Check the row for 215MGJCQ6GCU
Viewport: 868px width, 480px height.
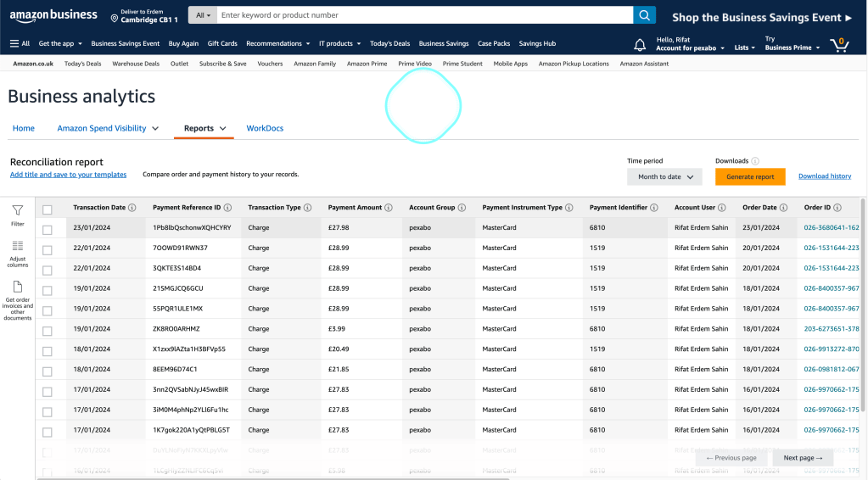(47, 290)
